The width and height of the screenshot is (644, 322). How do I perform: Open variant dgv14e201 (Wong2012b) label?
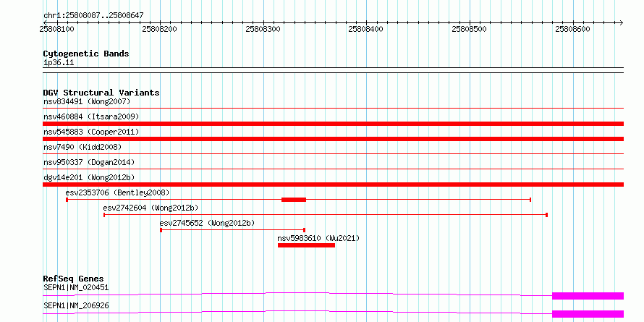pyautogui.click(x=89, y=177)
